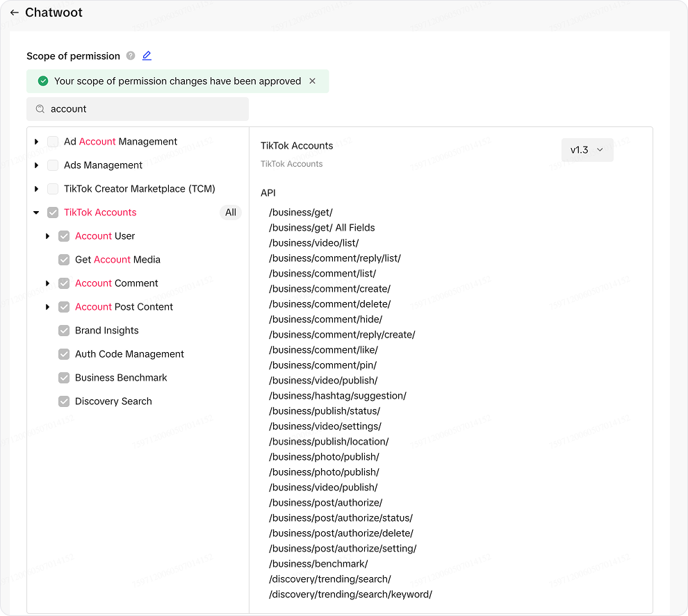Expand the Ad Account Management node
Screen dimensions: 688x616
coord(36,142)
